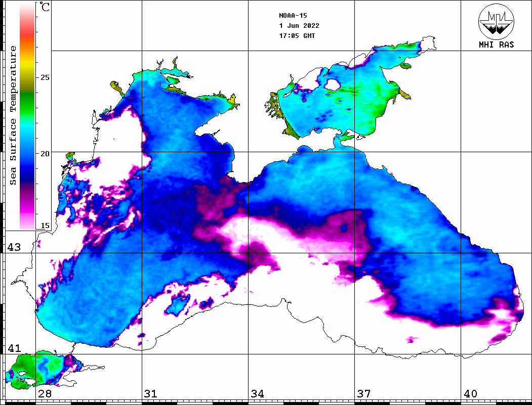Click the longitude label 37

(x=363, y=394)
